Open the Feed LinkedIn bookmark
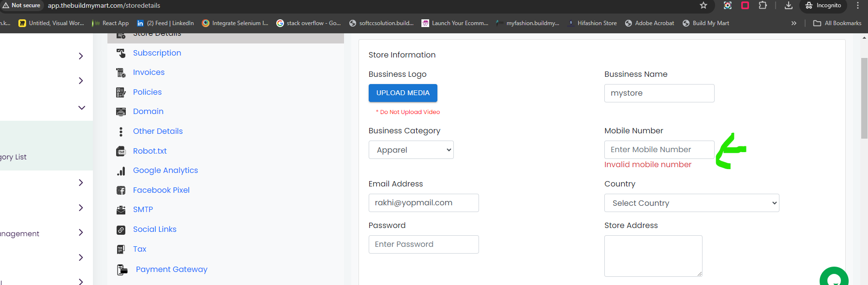Screen dimensions: 868x285 click(165, 23)
